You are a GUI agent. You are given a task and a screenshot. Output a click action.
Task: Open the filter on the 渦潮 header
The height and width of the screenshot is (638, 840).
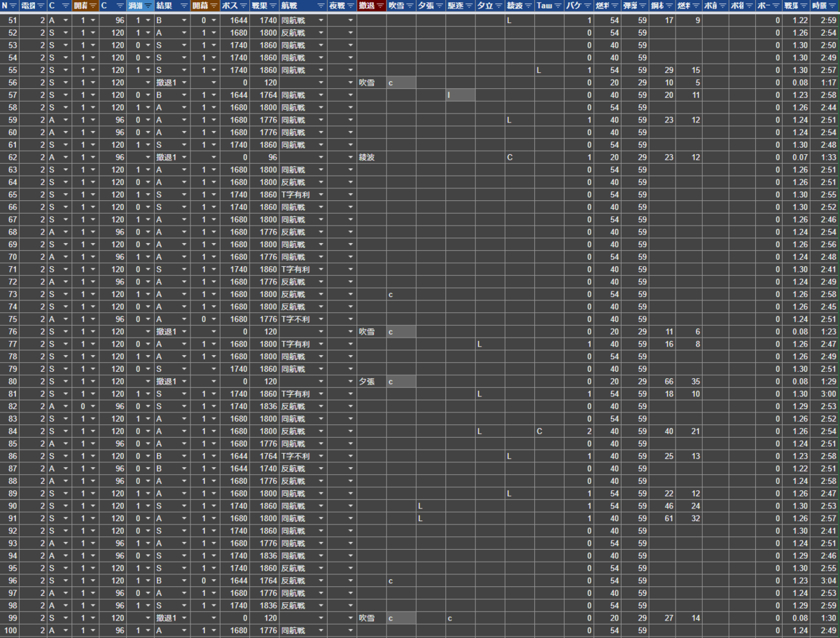pyautogui.click(x=148, y=6)
